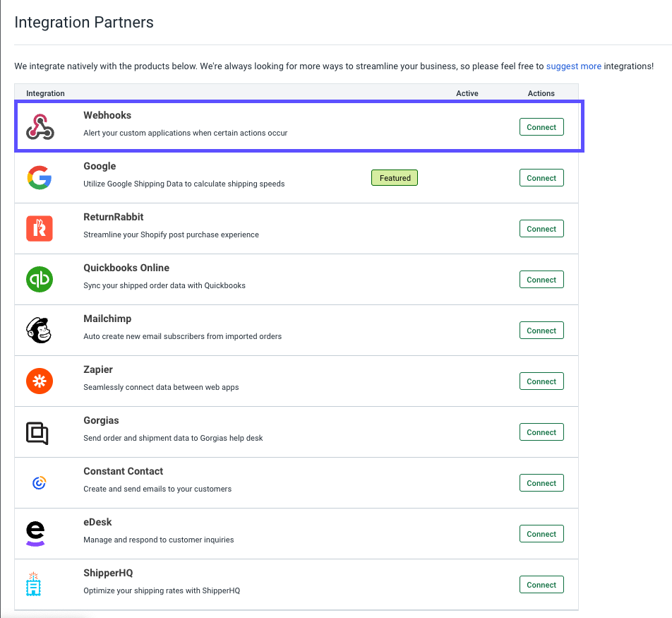Click the Webhooks integration icon
This screenshot has width=672, height=618.
coord(40,126)
